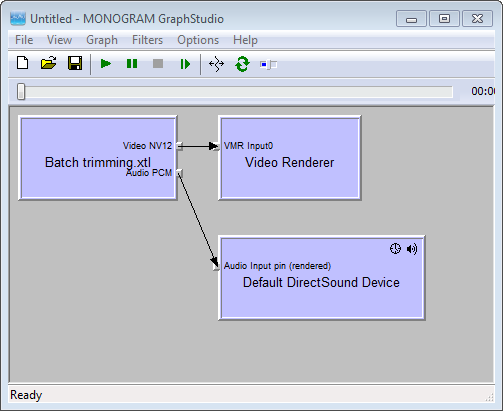
Task: Open the View menu
Action: (59, 40)
